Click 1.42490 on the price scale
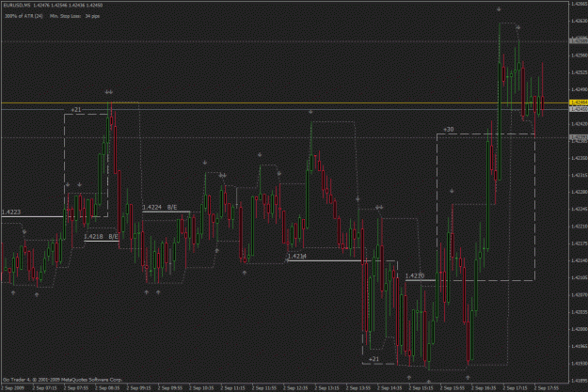Image resolution: width=588 pixels, height=392 pixels. (580, 89)
